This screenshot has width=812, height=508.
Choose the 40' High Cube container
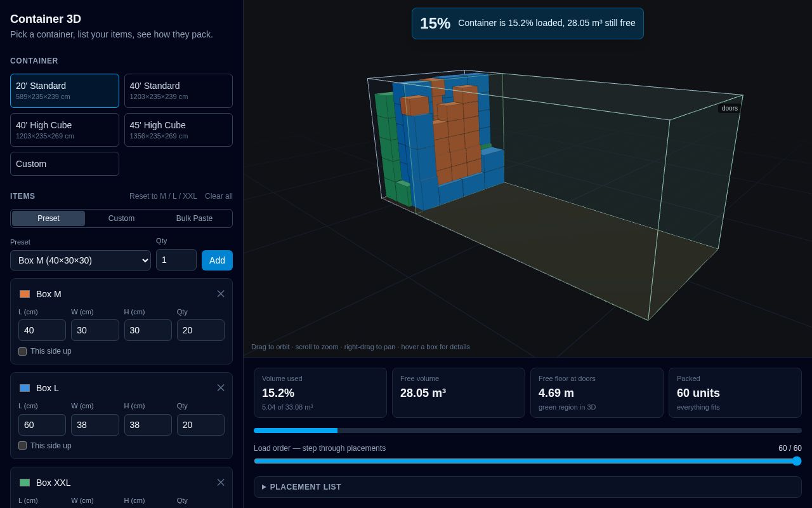point(65,130)
